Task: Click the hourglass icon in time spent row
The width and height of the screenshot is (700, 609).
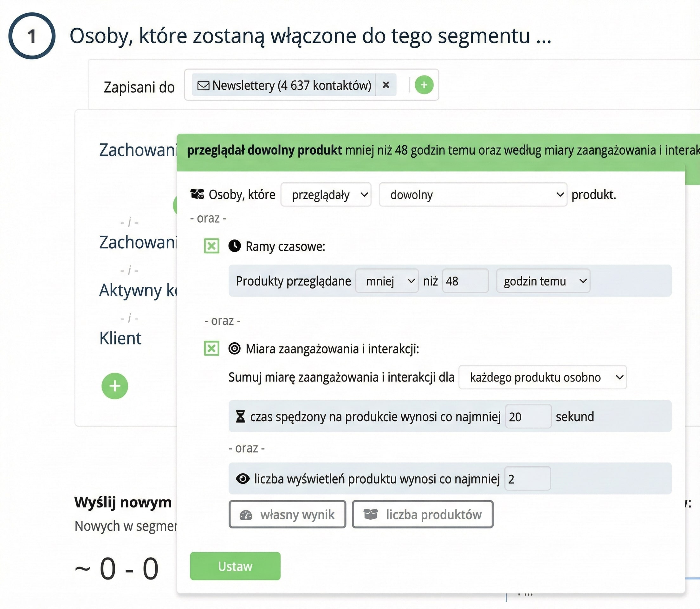Action: 240,416
